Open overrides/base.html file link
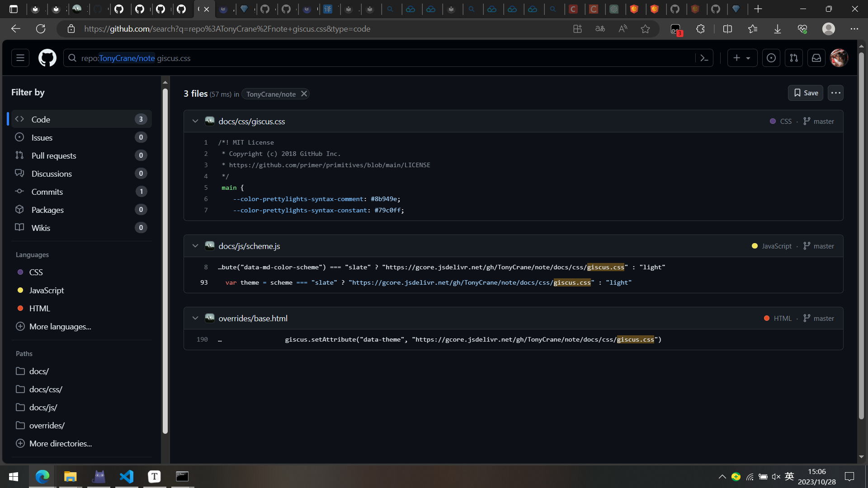This screenshot has width=868, height=488. (253, 319)
